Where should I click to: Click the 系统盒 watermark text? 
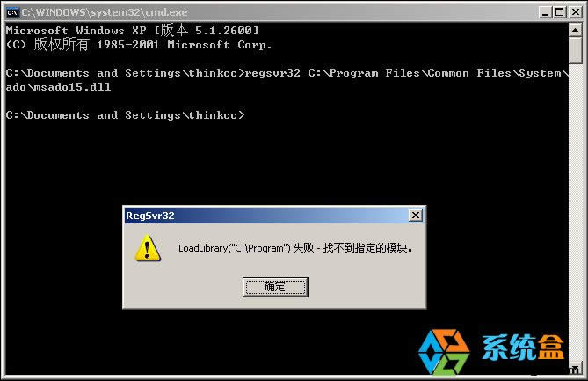(x=523, y=348)
